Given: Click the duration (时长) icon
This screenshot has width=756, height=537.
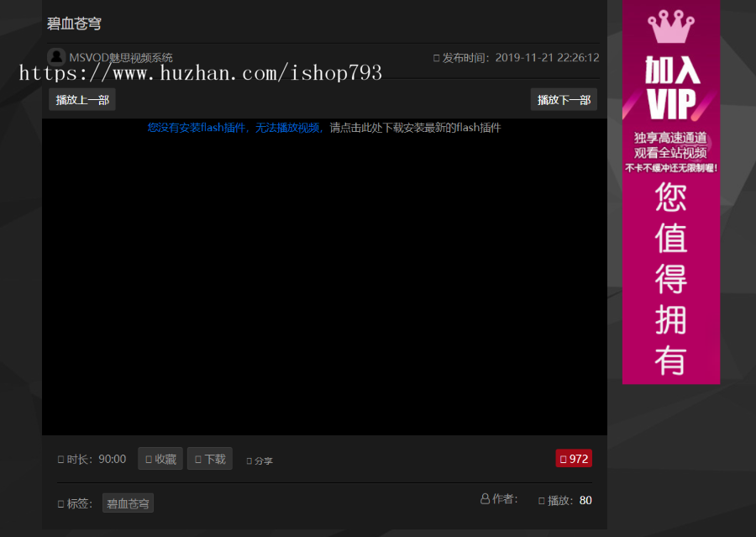Looking at the screenshot, I should pos(60,460).
